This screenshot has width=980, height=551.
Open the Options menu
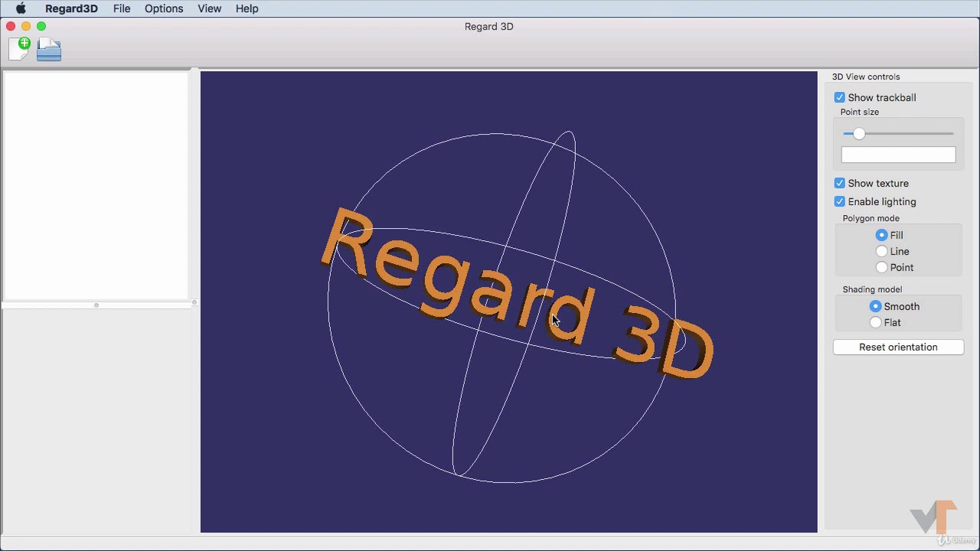point(164,8)
